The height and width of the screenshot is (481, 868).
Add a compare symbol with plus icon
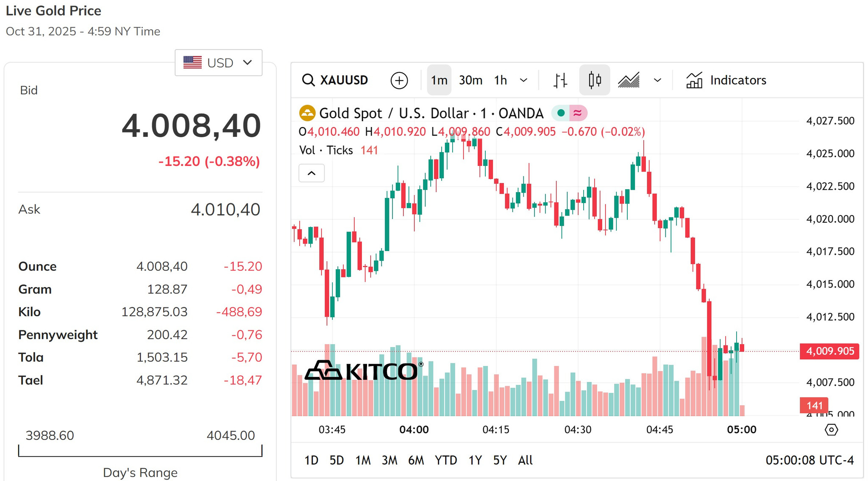point(399,80)
